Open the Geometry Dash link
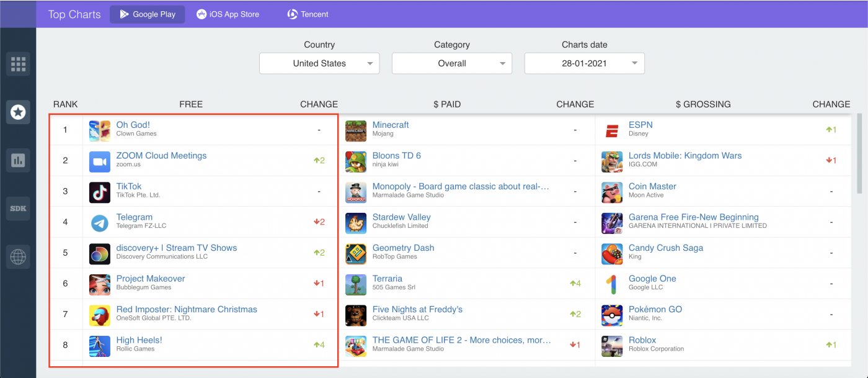 point(403,248)
